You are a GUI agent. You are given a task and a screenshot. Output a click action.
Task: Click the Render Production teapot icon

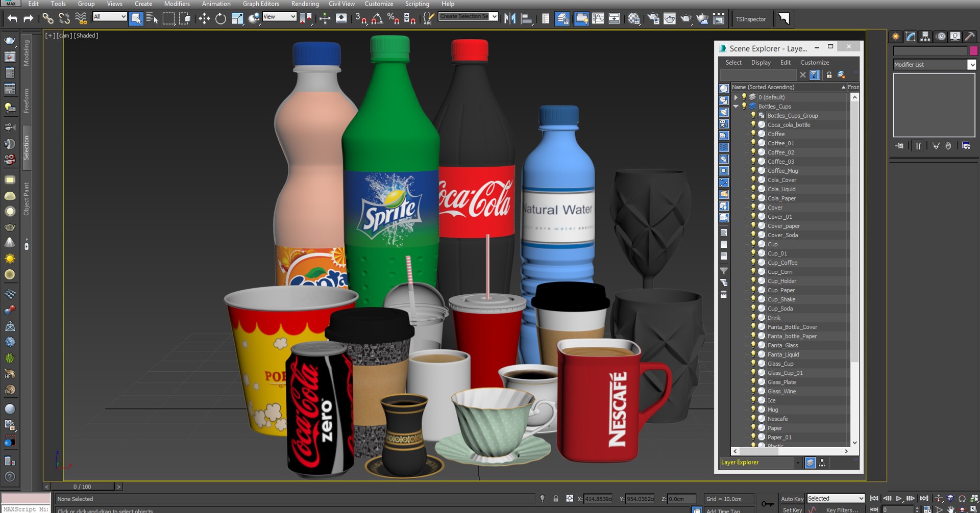coord(686,19)
